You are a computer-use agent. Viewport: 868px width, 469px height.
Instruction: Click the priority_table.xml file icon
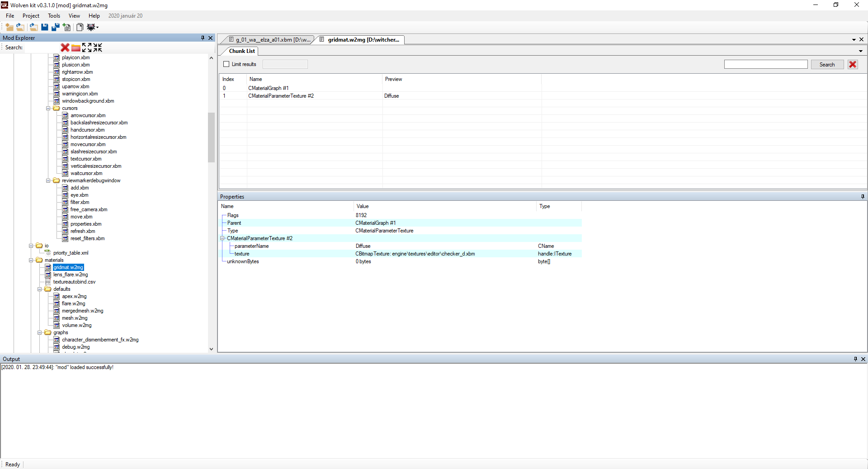tap(48, 253)
